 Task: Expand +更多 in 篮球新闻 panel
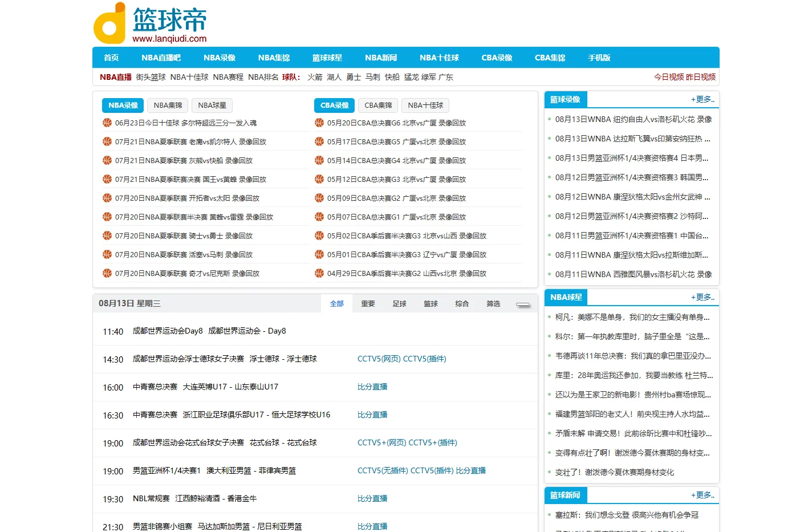click(703, 495)
